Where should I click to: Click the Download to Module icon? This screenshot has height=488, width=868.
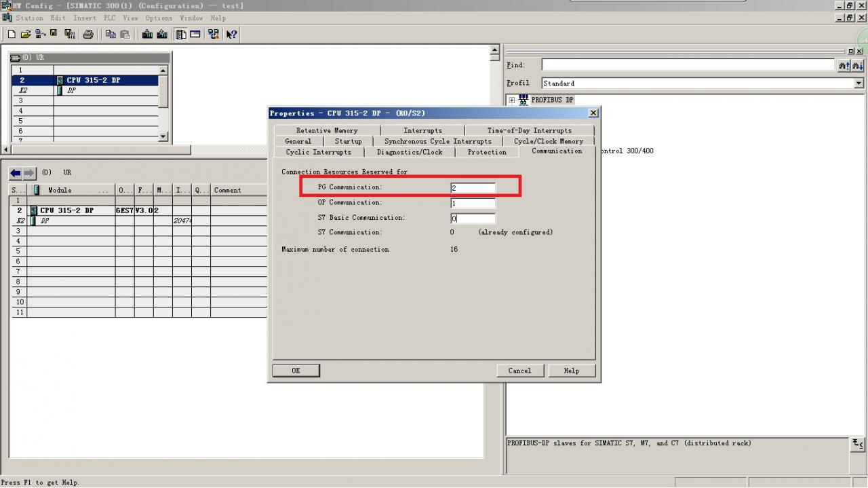click(147, 34)
